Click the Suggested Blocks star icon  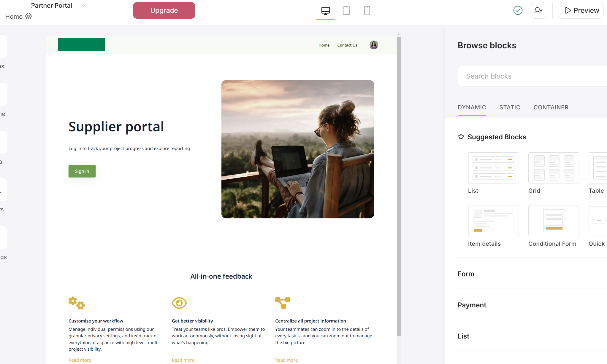point(461,137)
